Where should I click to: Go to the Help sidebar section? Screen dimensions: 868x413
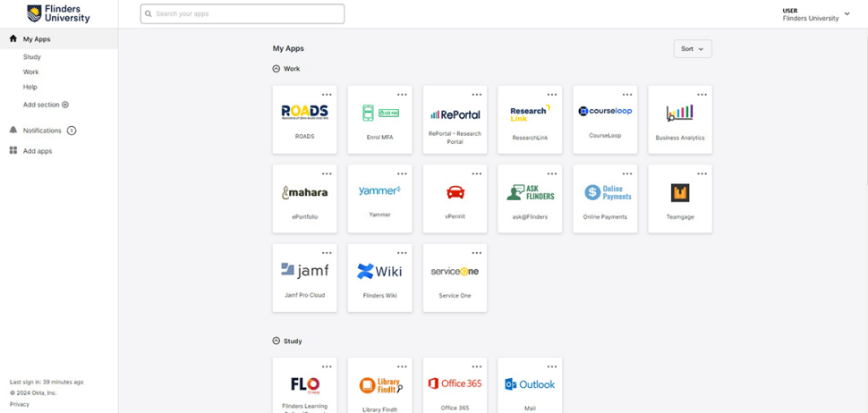[30, 87]
